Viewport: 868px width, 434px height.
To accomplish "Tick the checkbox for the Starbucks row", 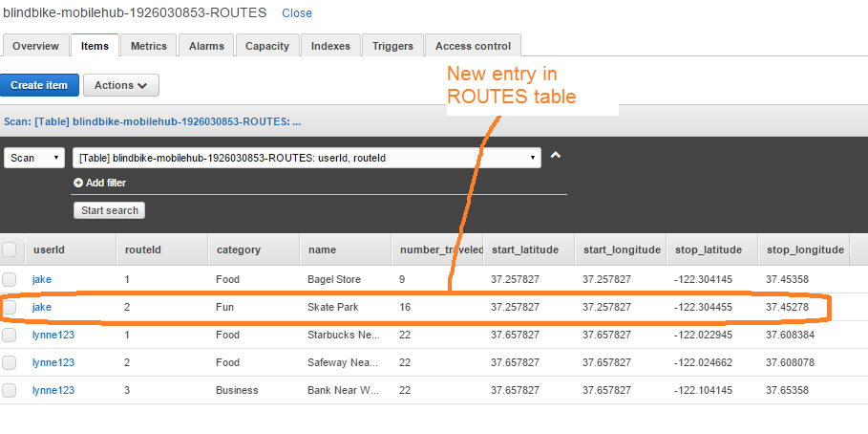I will pyautogui.click(x=10, y=335).
